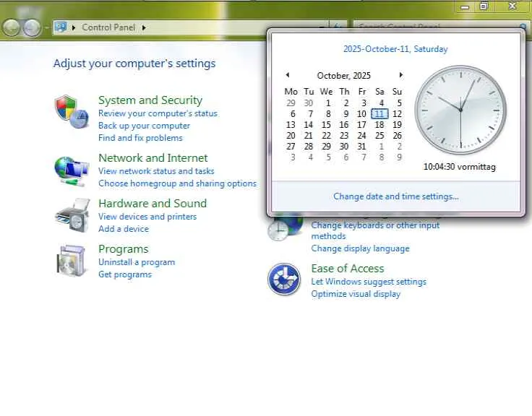Viewport: 532px width, 416px height.
Task: Open Ease of Access circular icon
Action: pyautogui.click(x=284, y=279)
